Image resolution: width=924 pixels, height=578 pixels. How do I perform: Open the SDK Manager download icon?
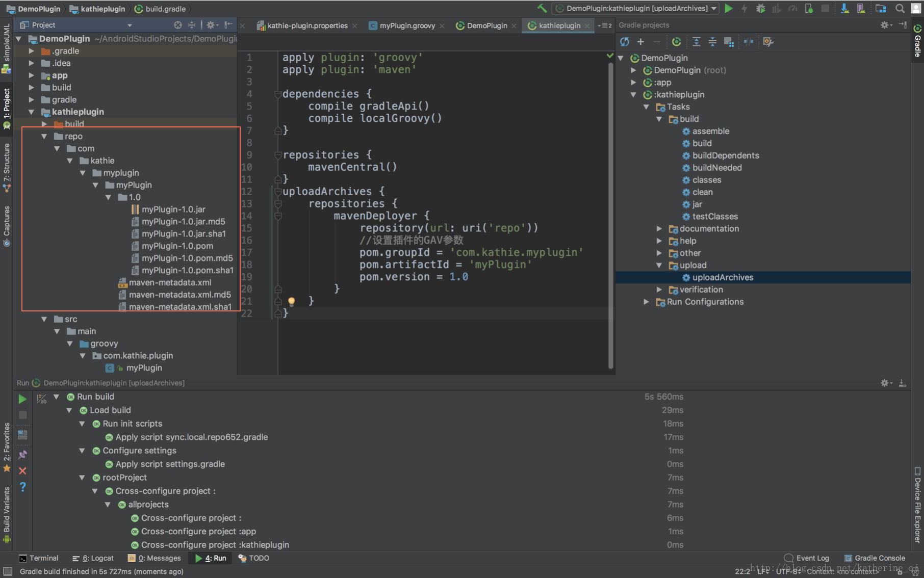coord(845,8)
